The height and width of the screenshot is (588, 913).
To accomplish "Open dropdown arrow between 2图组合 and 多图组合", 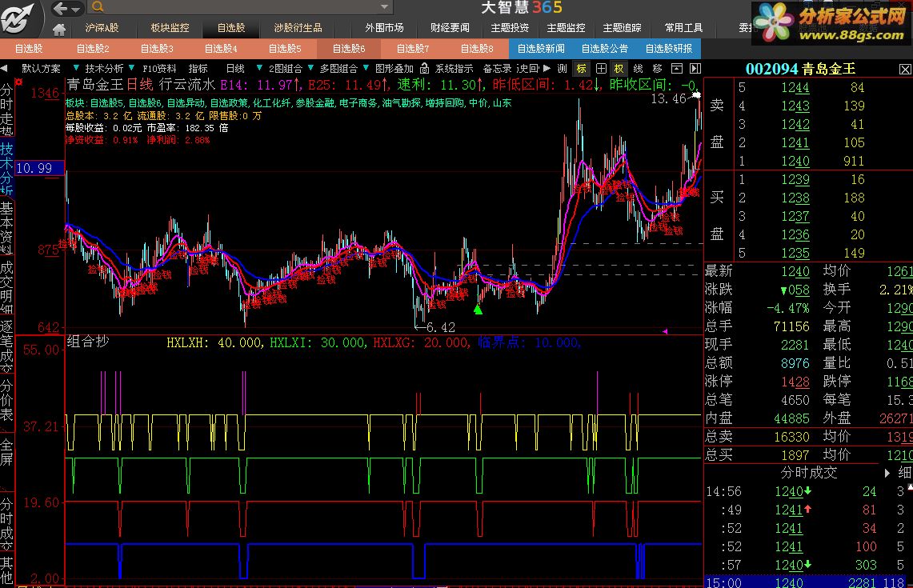I will point(310,68).
